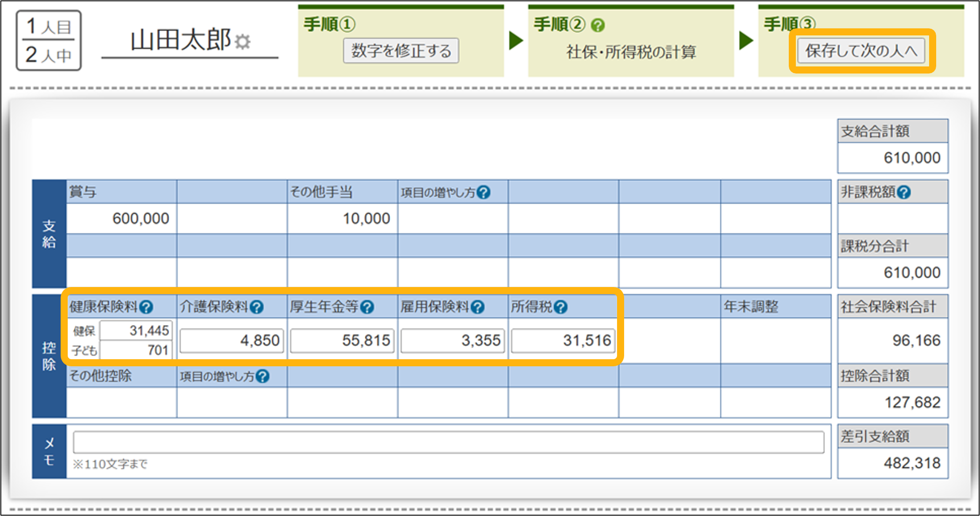The height and width of the screenshot is (516, 980).
Task: Open help icon next to 手順②
Action: (598, 25)
